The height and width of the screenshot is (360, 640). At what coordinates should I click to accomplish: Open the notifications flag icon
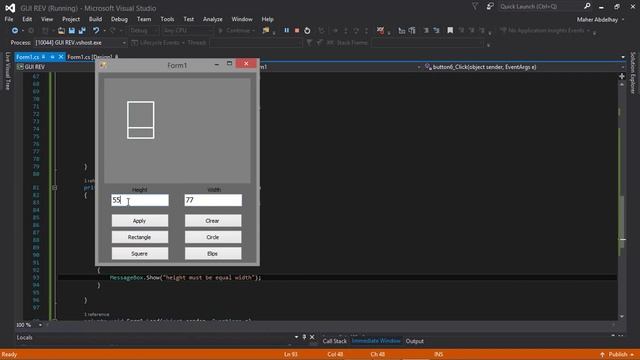coord(475,7)
